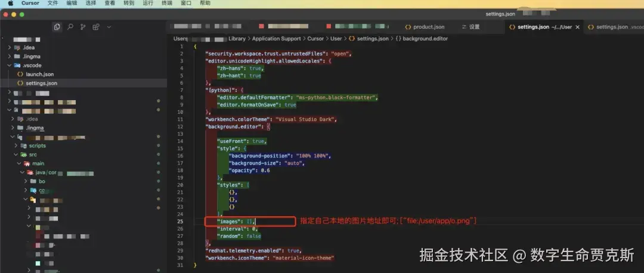Open launch.json in the explorer

[39, 75]
